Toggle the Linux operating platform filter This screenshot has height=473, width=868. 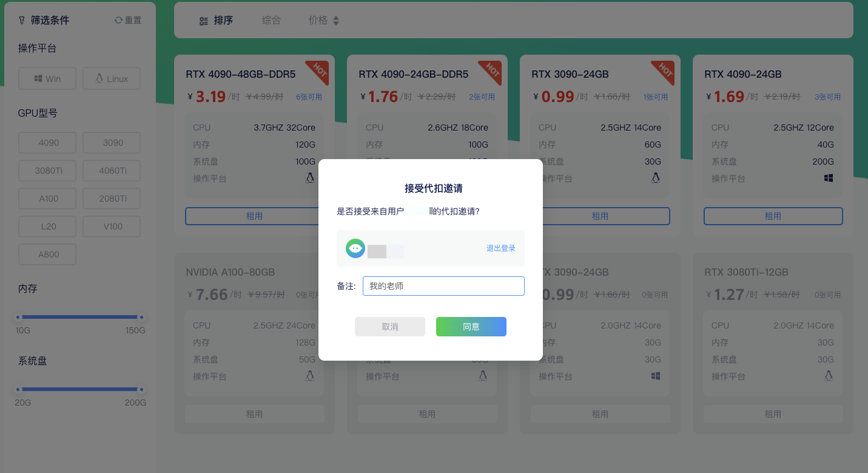pos(111,78)
